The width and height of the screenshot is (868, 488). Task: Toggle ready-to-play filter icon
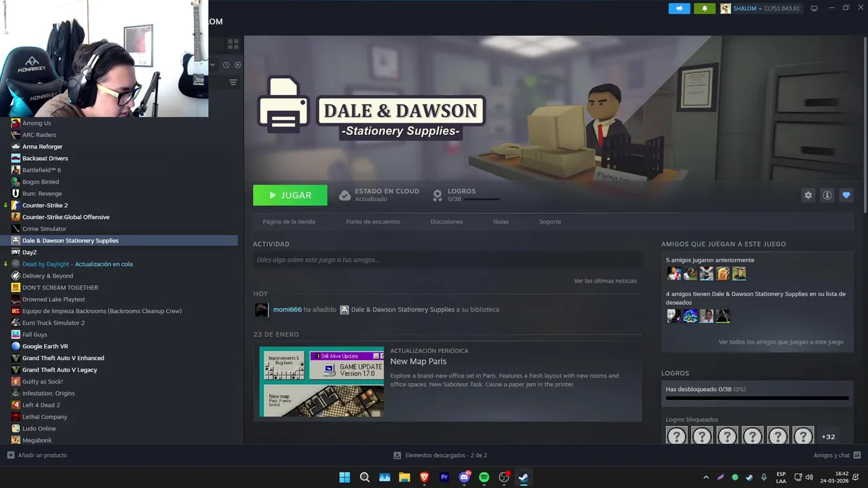237,65
